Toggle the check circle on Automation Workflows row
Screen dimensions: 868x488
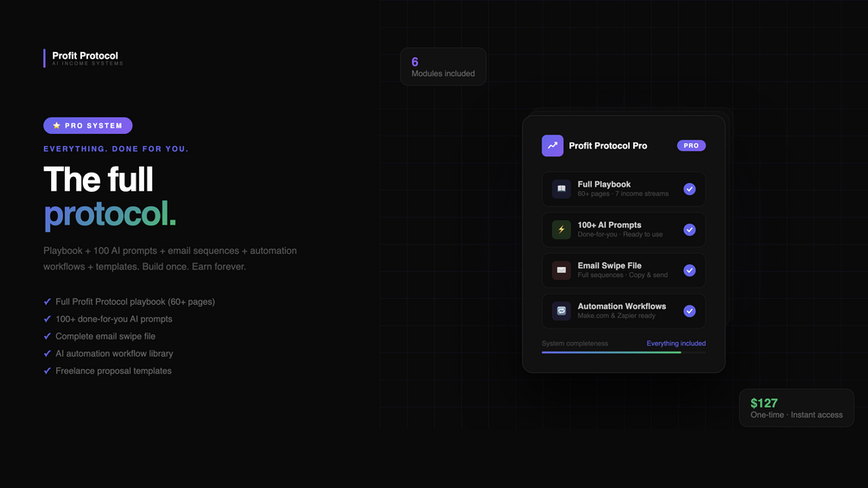(x=689, y=311)
